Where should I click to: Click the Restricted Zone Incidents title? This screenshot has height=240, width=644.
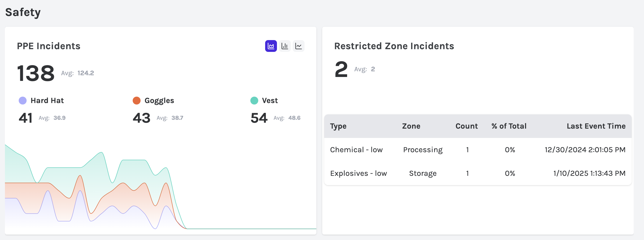[394, 46]
